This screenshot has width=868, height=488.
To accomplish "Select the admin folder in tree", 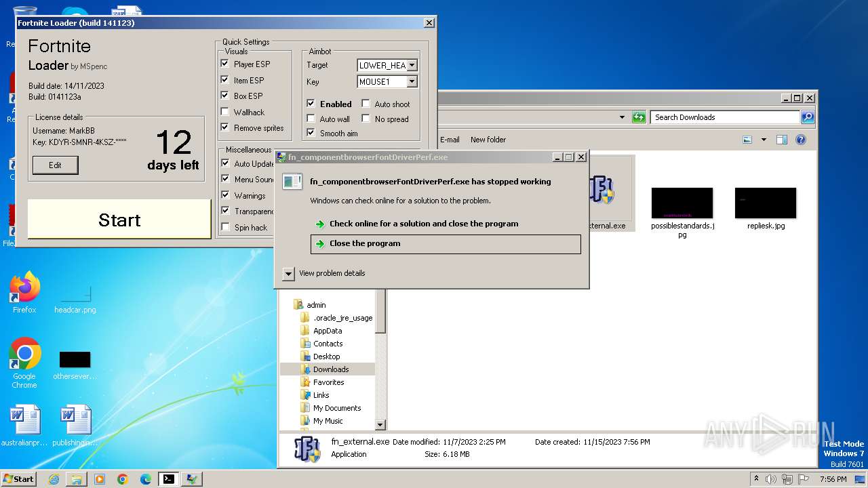I will point(316,305).
